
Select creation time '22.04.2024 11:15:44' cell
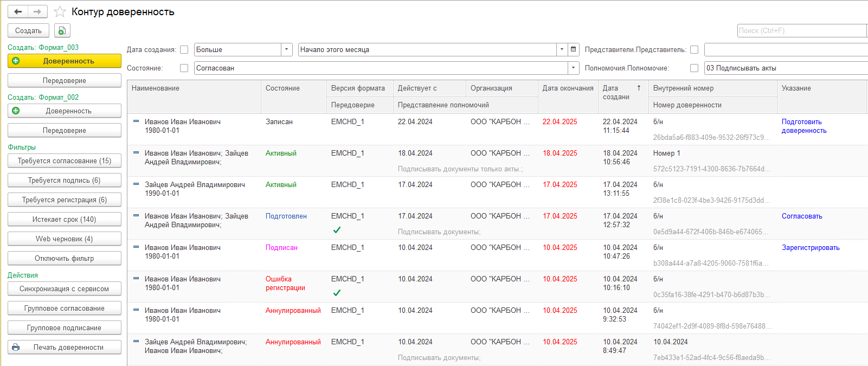[x=620, y=126]
